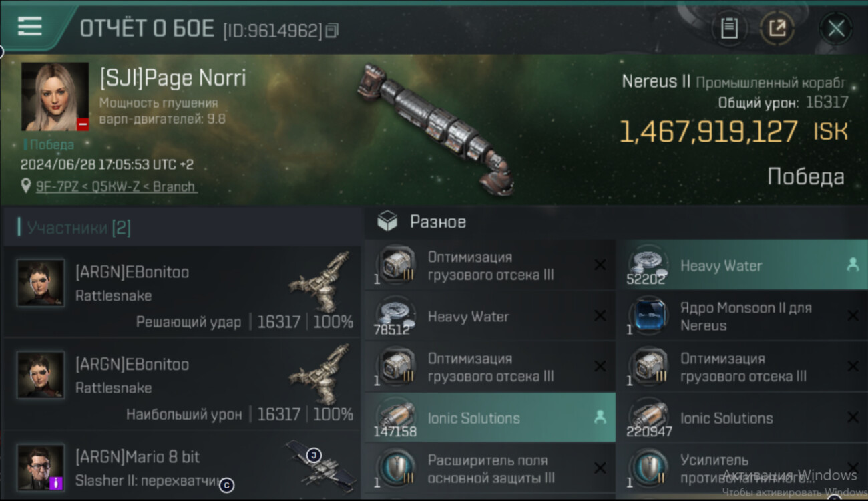Close the battle report window
The height and width of the screenshot is (501, 868).
click(x=836, y=29)
